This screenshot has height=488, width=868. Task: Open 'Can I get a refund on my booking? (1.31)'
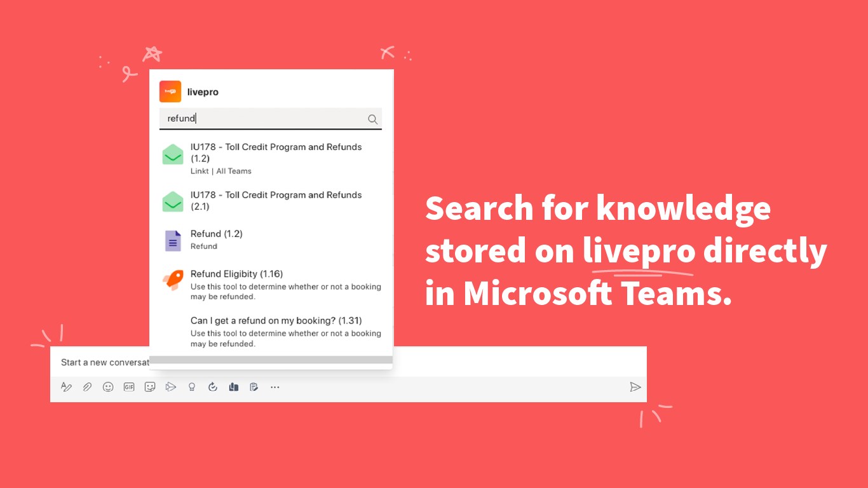pyautogui.click(x=271, y=332)
